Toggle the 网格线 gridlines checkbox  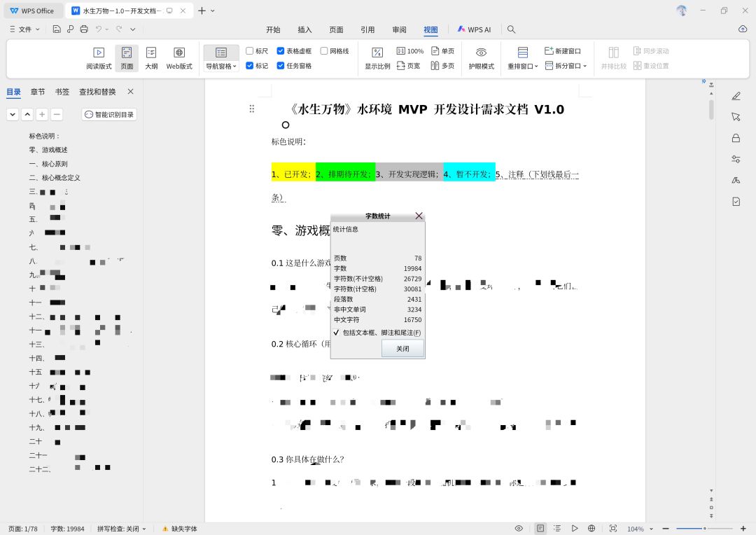coord(324,50)
